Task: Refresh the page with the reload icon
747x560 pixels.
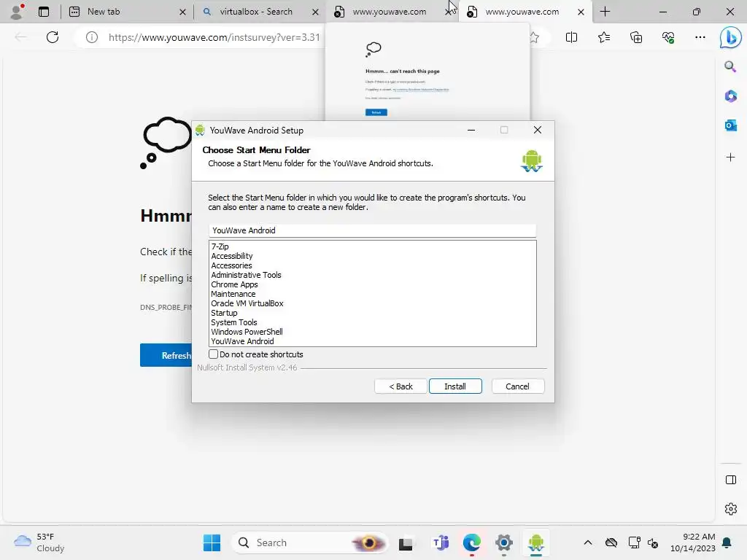Action: point(53,37)
